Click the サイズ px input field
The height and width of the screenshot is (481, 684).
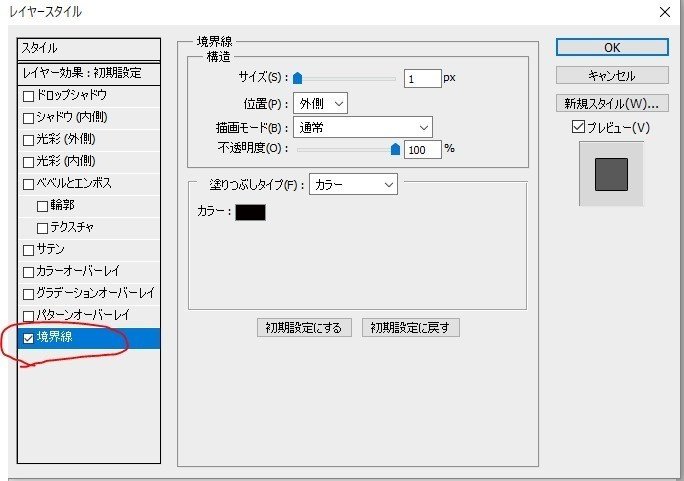pos(422,78)
